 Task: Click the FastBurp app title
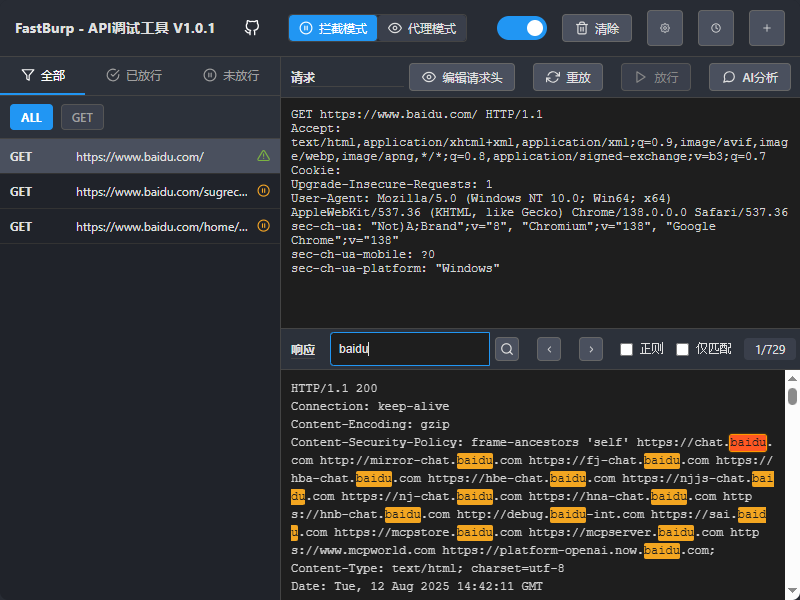[115, 28]
